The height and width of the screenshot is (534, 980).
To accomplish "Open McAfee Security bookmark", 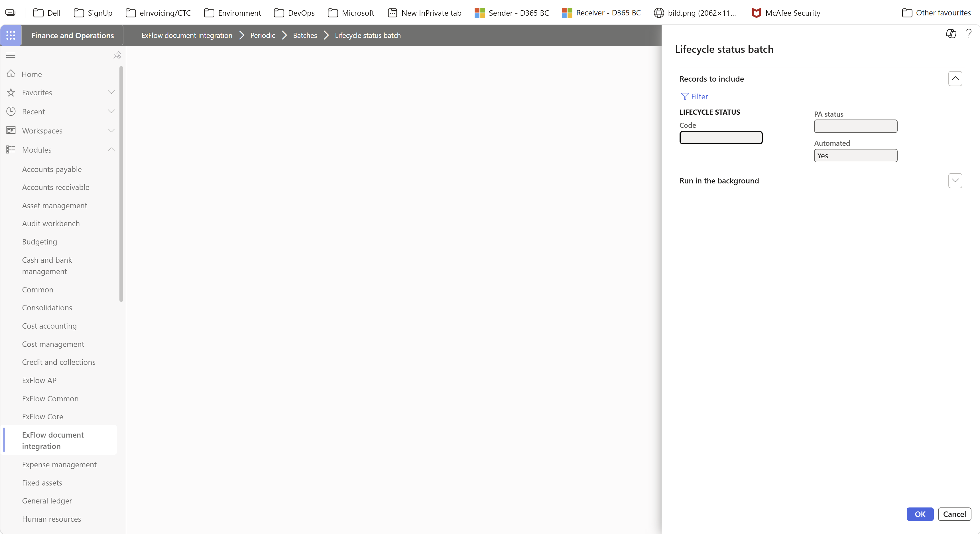I will (786, 13).
